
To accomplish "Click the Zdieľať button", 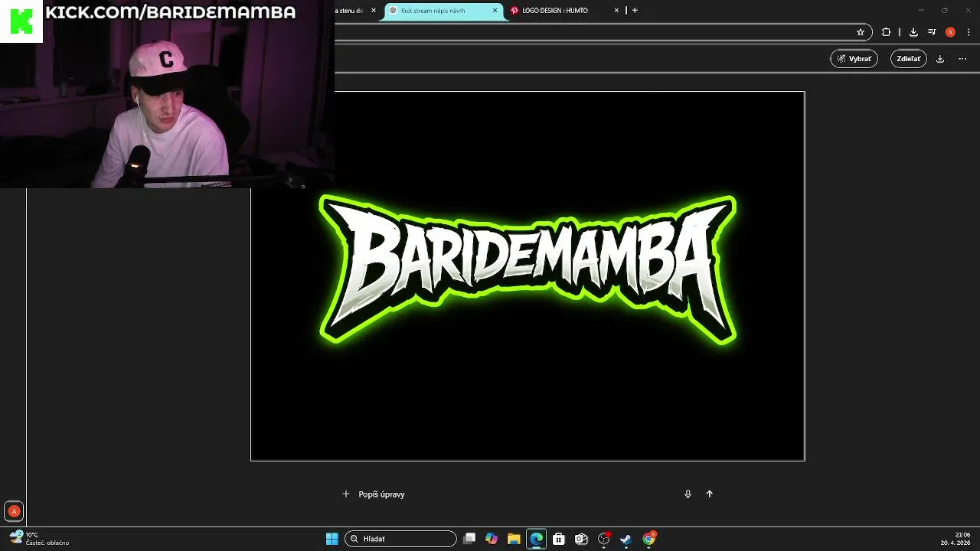I will [908, 59].
